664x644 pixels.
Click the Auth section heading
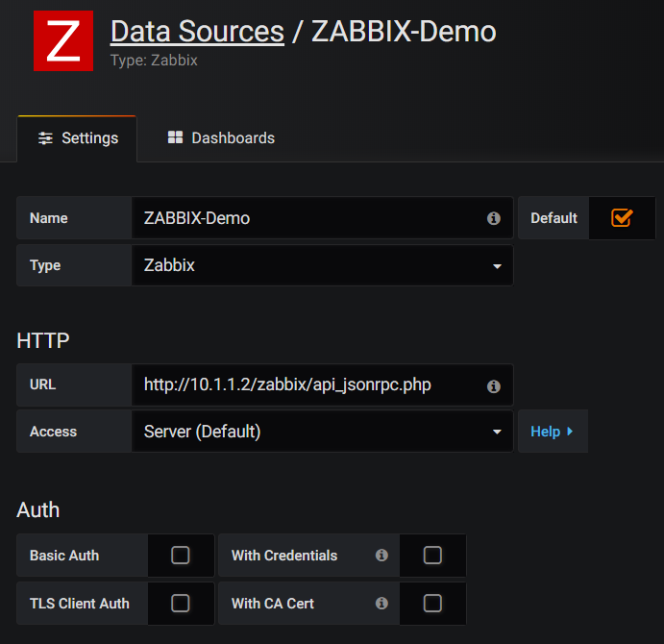(x=38, y=509)
